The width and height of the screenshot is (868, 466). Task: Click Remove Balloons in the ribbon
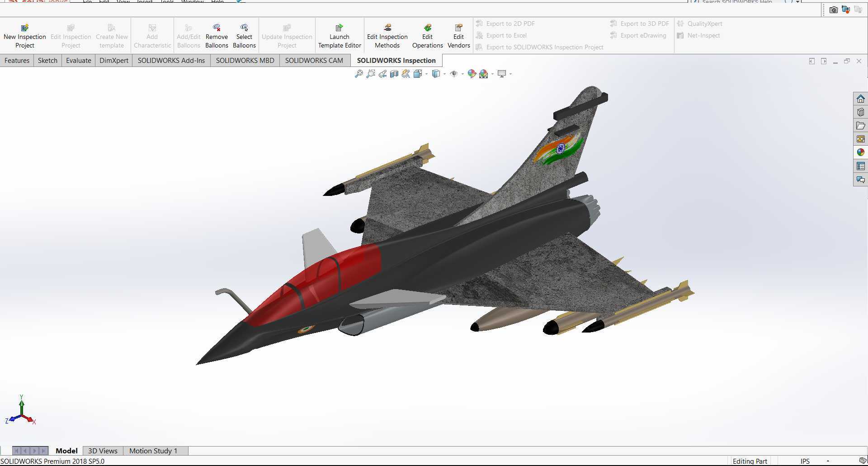click(217, 36)
